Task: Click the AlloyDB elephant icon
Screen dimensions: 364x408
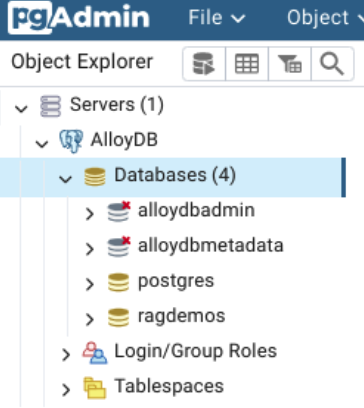Action: tap(71, 141)
